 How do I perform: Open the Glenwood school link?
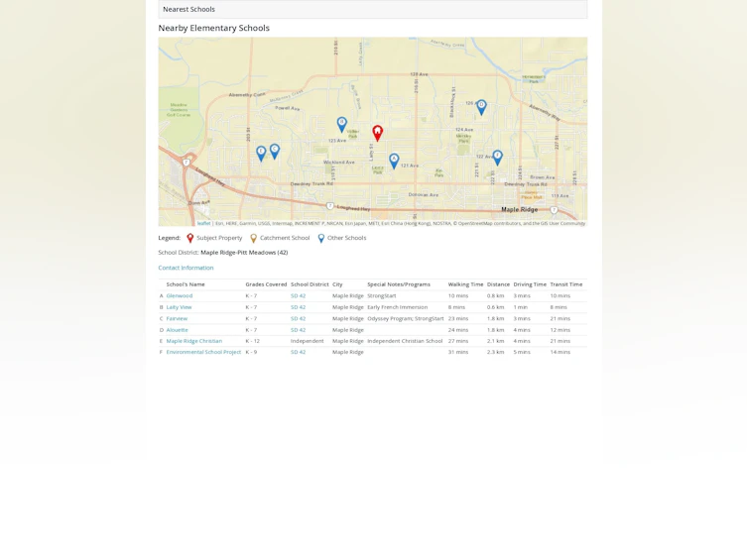pos(180,295)
